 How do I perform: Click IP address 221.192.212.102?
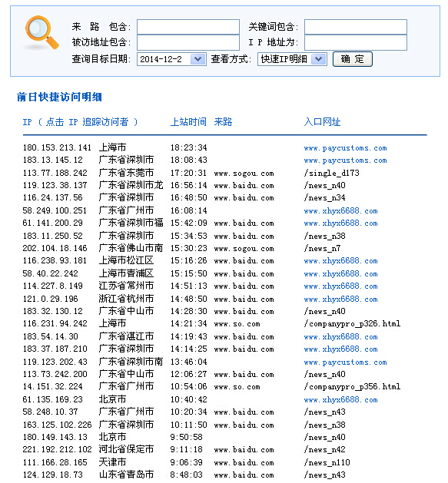57,449
